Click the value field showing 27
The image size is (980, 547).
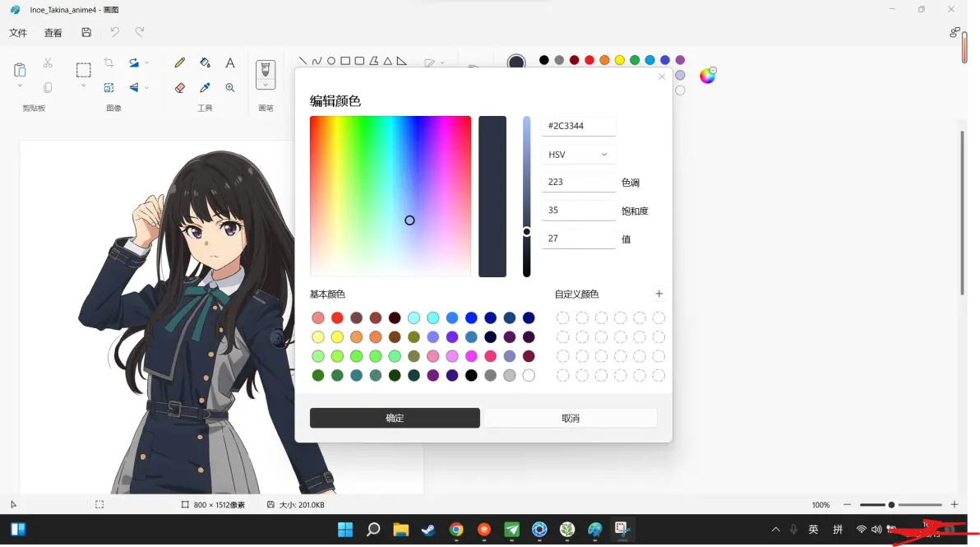pyautogui.click(x=578, y=239)
